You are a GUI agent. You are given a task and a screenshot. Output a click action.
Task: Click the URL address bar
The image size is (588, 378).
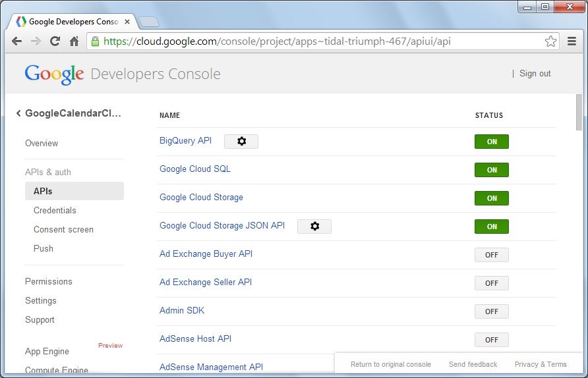point(322,41)
